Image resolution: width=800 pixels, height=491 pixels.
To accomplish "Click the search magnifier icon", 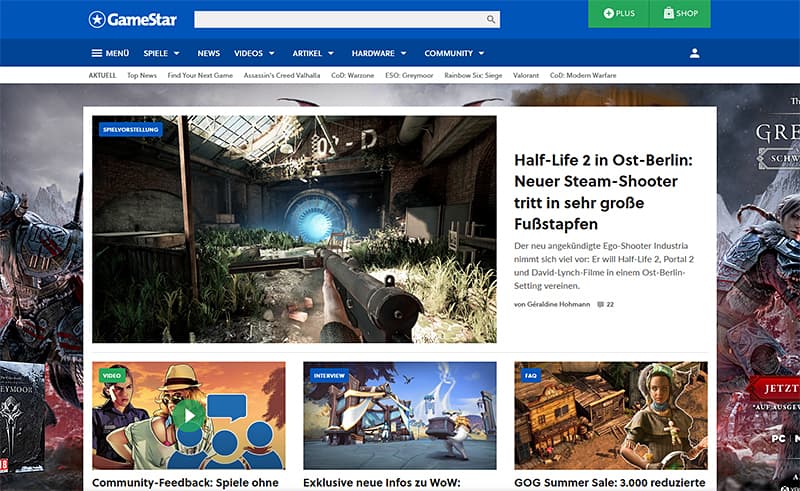I will point(490,19).
